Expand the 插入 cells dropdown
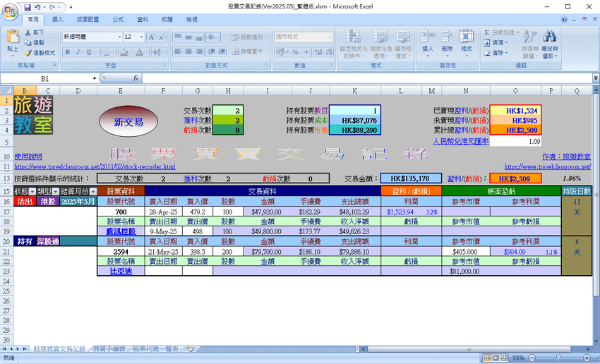This screenshot has height=364, width=600. pos(427,56)
